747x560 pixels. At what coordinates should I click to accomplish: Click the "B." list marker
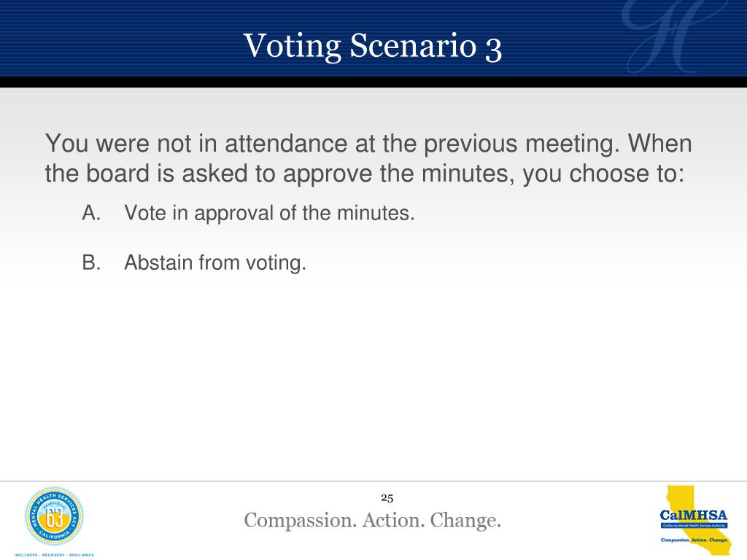point(91,262)
